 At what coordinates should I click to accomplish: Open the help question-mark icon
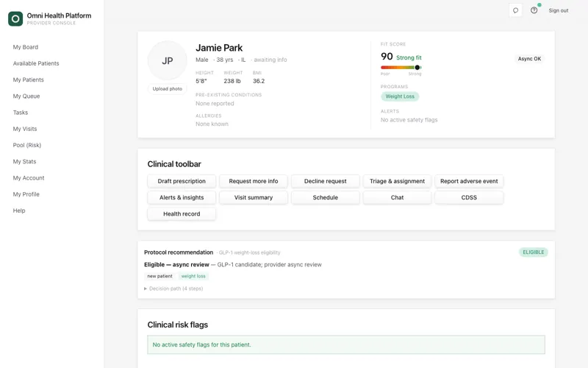click(534, 10)
